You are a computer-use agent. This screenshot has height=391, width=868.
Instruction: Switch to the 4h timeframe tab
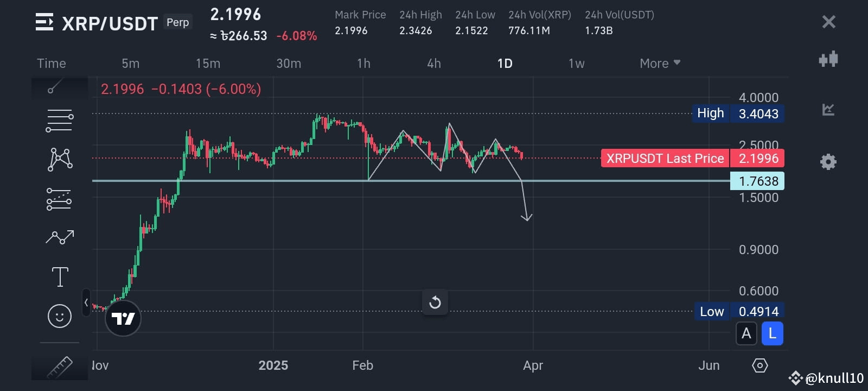434,64
